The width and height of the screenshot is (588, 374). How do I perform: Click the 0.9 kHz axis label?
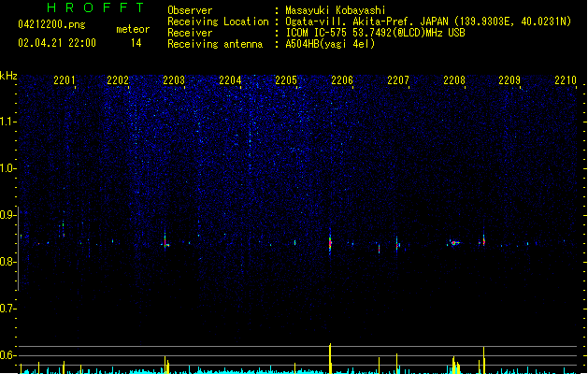pyautogui.click(x=7, y=215)
